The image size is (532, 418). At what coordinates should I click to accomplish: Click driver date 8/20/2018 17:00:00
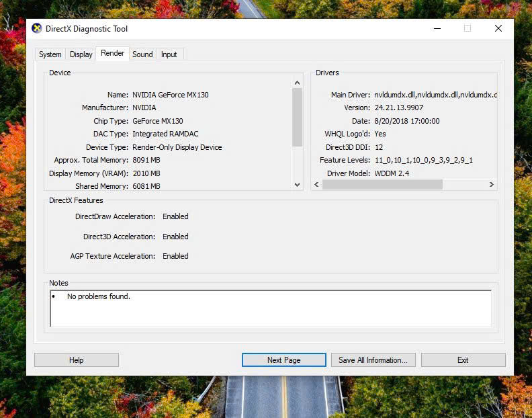click(407, 121)
